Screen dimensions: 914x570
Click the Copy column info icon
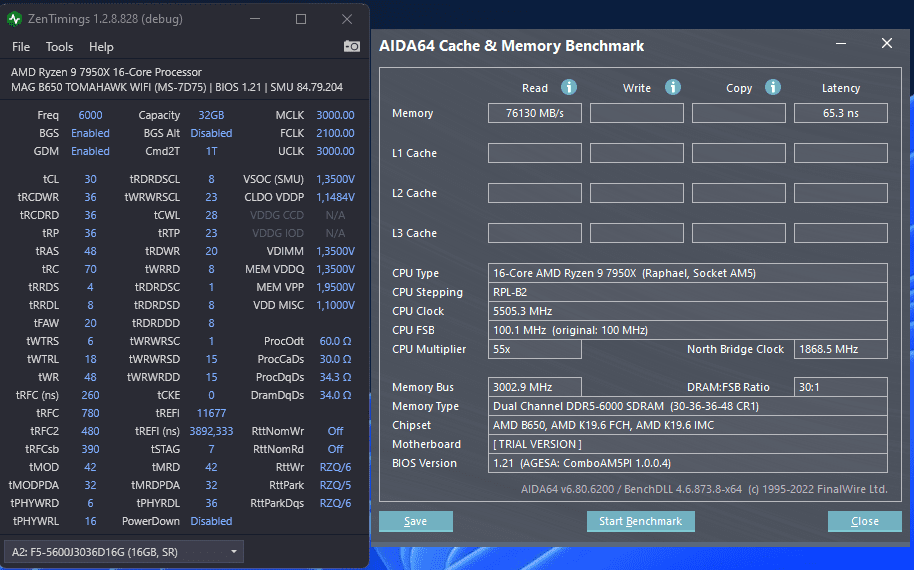773,87
